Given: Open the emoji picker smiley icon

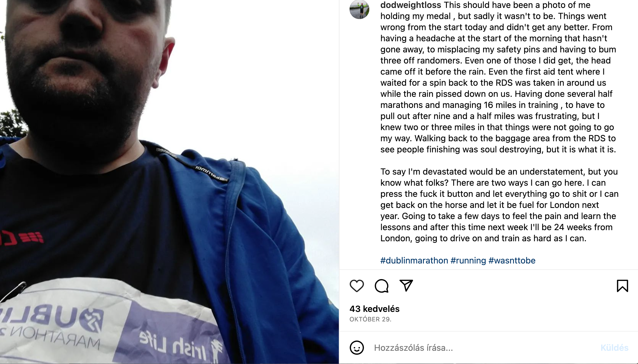Looking at the screenshot, I should tap(357, 348).
